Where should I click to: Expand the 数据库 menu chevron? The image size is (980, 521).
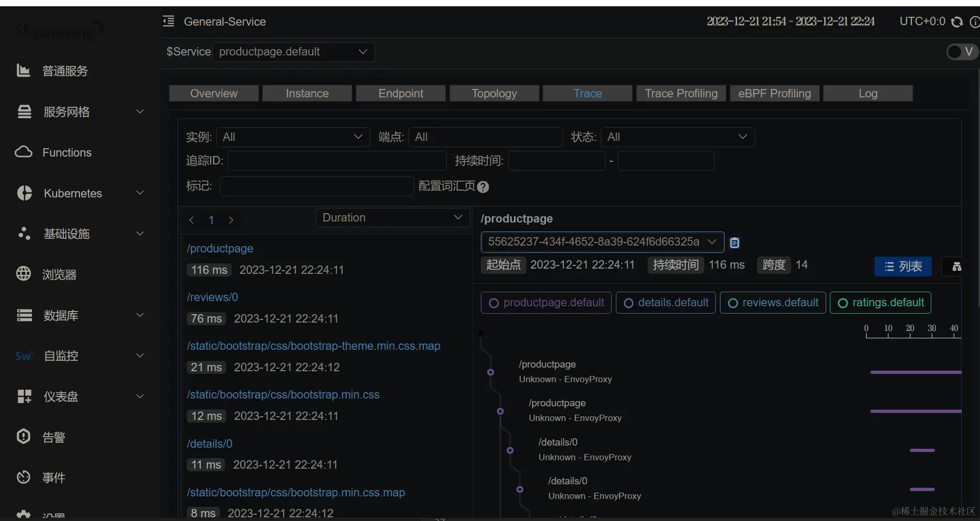point(140,315)
